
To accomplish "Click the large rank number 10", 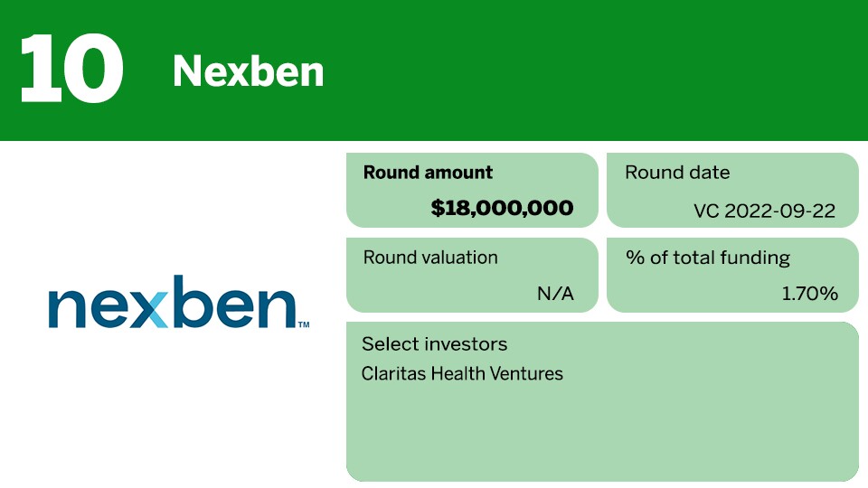I will click(71, 69).
